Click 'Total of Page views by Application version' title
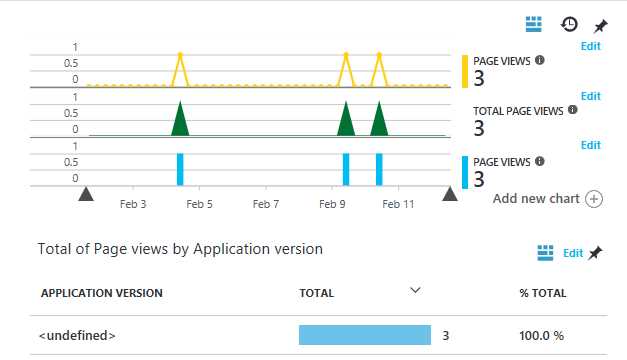 tap(180, 249)
